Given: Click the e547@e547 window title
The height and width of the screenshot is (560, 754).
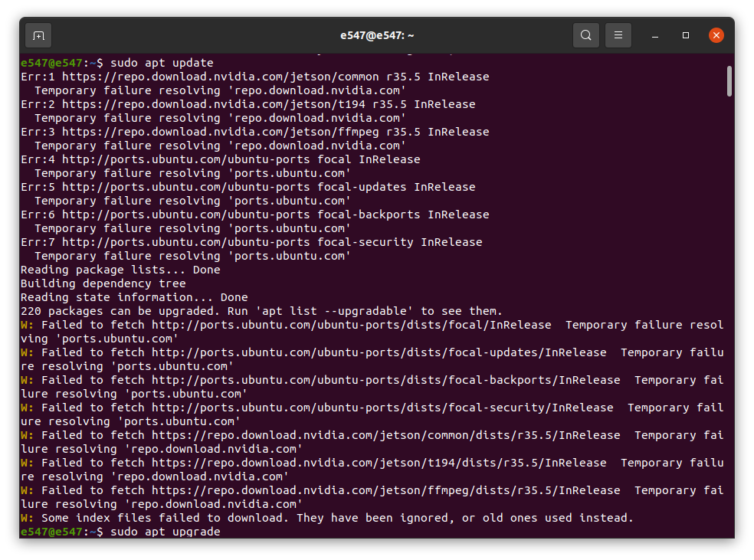Looking at the screenshot, I should 377,35.
